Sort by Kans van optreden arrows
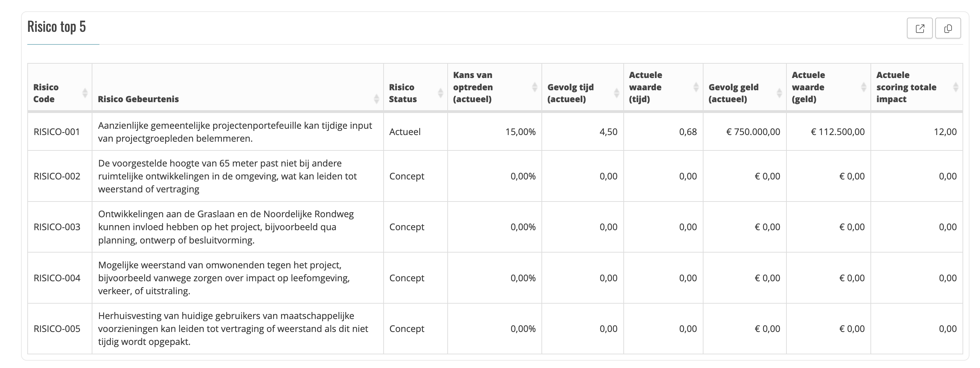Viewport: 980px width, 368px height. point(534,87)
